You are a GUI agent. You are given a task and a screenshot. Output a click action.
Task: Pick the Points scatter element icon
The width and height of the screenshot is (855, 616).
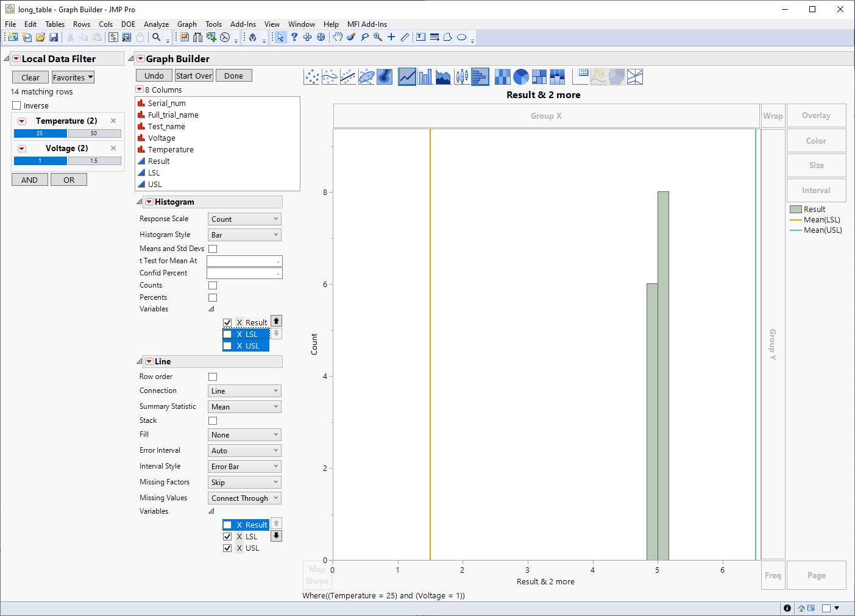click(311, 77)
